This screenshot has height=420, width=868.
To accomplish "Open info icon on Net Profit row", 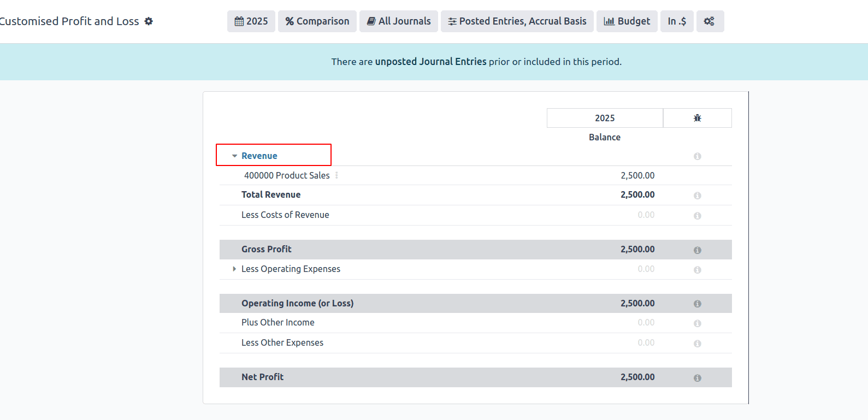I will [x=698, y=378].
